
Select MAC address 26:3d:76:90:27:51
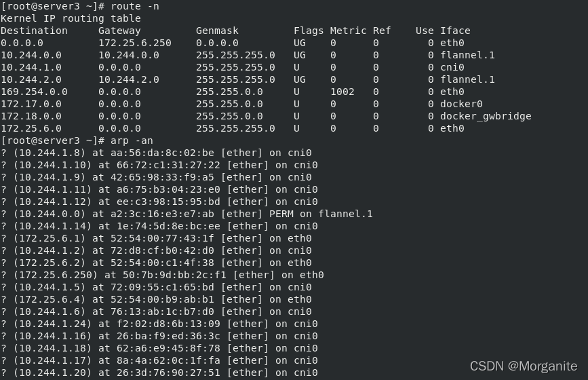point(168,373)
